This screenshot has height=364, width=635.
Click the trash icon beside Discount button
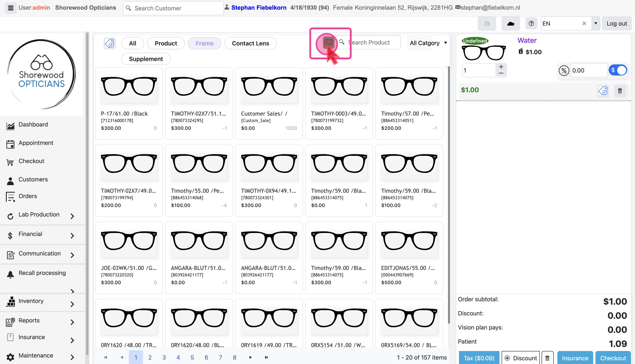(x=547, y=358)
